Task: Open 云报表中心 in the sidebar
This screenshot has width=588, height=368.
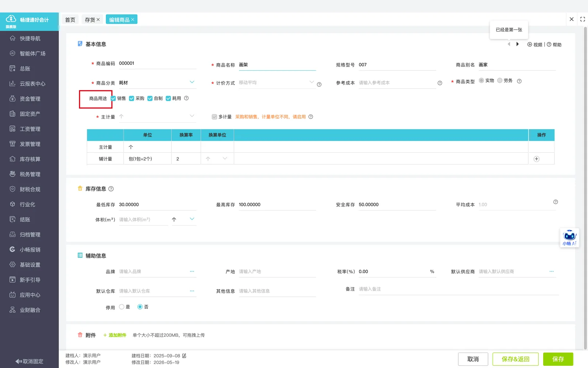Action: point(29,84)
